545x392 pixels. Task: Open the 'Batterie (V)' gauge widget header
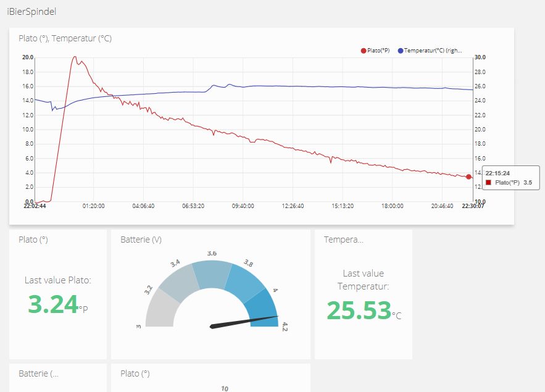(141, 240)
